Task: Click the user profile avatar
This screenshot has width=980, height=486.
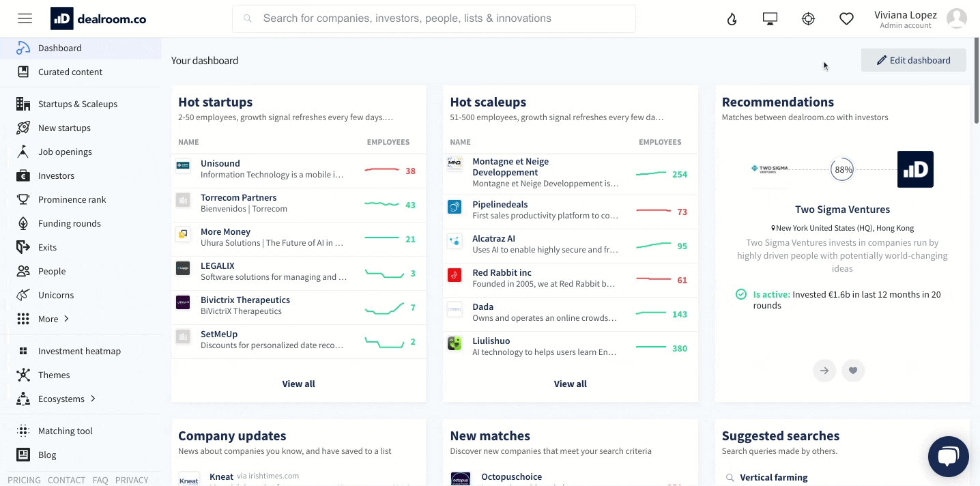Action: pos(957,19)
